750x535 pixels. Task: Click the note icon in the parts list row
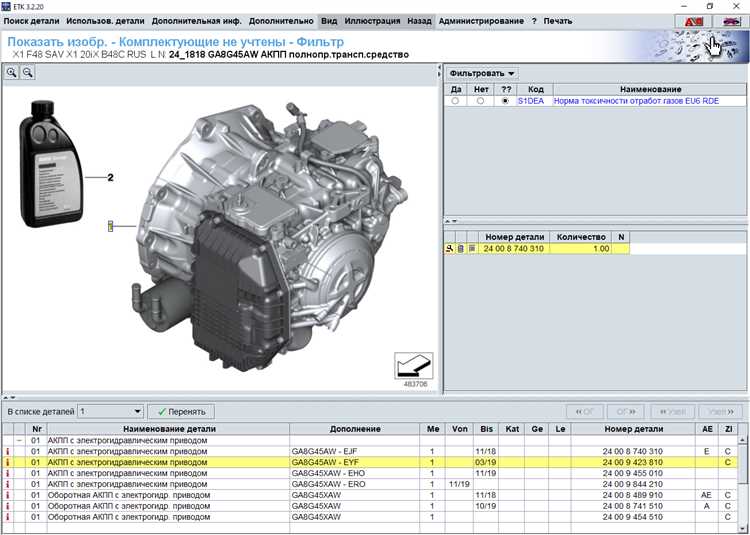coord(470,248)
